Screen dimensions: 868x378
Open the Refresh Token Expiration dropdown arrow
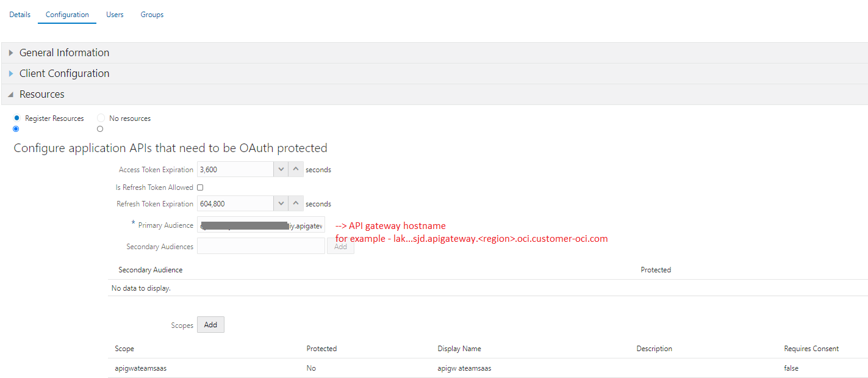click(x=281, y=203)
